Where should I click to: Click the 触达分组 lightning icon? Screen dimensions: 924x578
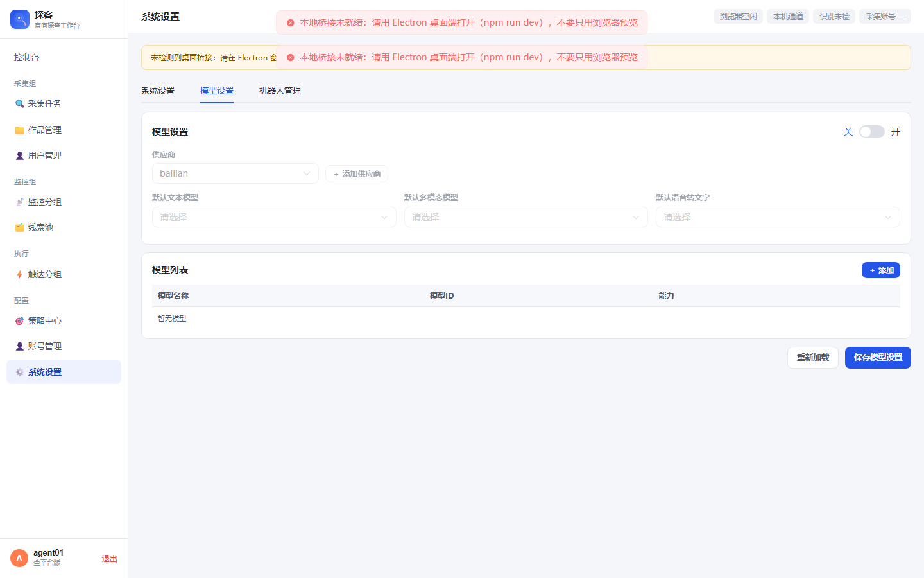point(20,274)
